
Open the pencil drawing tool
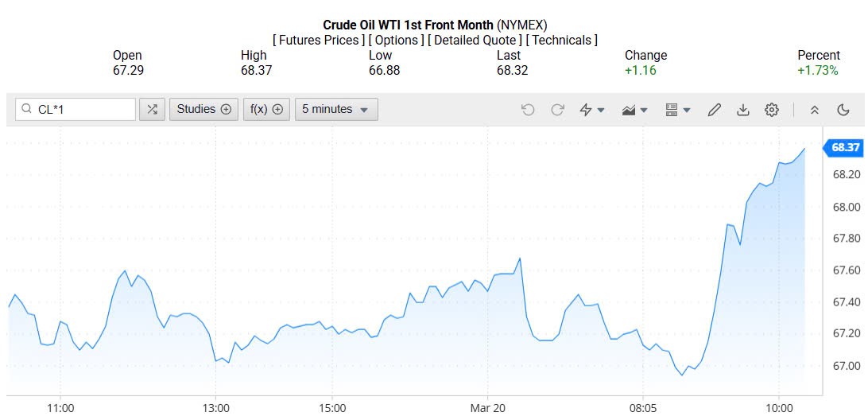714,110
